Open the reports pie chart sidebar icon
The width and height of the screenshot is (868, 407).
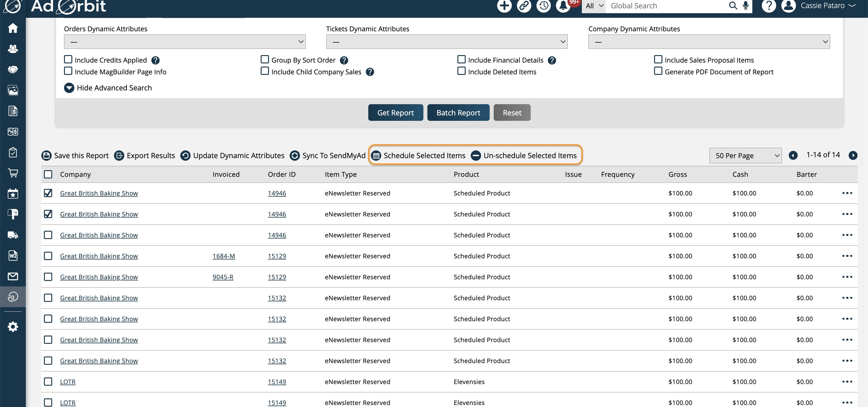[13, 297]
